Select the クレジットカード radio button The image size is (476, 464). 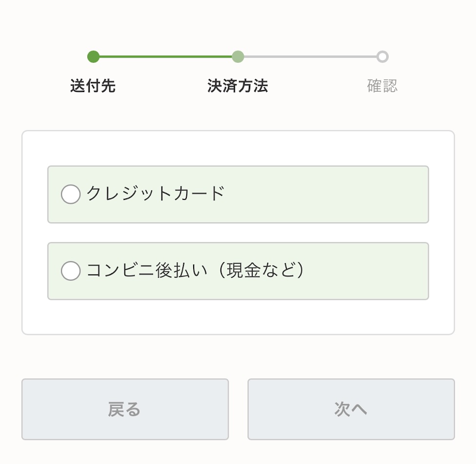pyautogui.click(x=71, y=194)
